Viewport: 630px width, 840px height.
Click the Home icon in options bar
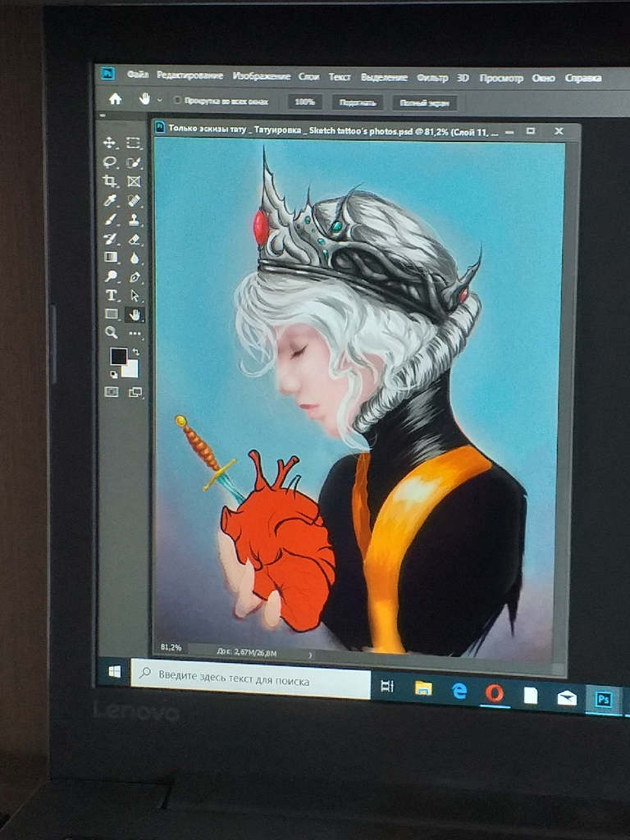pos(115,99)
